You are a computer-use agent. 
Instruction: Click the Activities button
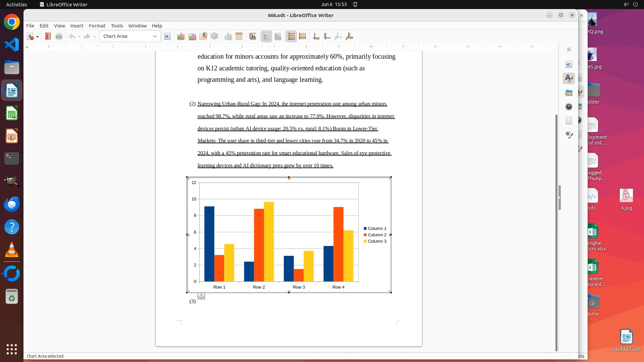tap(16, 4)
